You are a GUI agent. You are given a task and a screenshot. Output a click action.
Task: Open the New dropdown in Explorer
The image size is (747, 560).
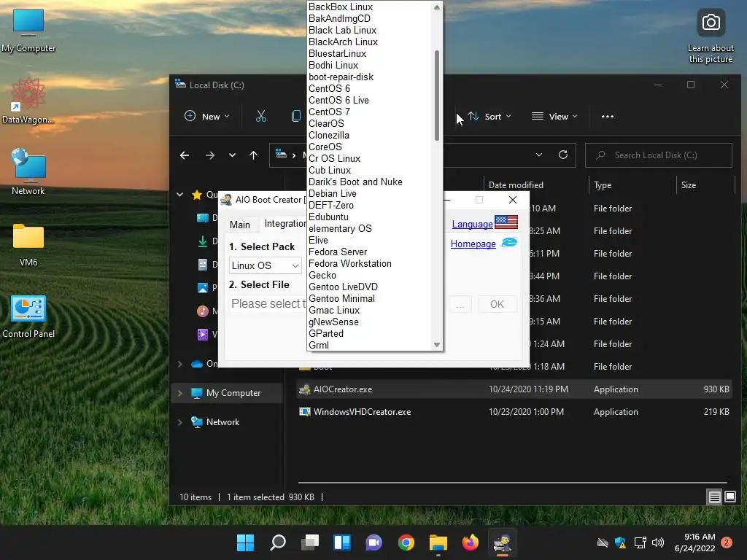(x=207, y=116)
